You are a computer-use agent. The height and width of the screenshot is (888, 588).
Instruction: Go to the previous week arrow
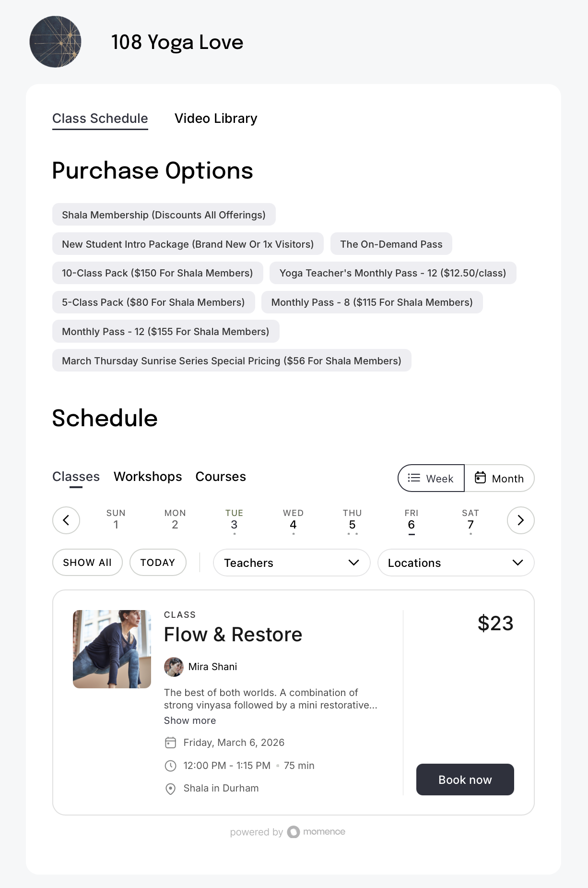point(66,520)
